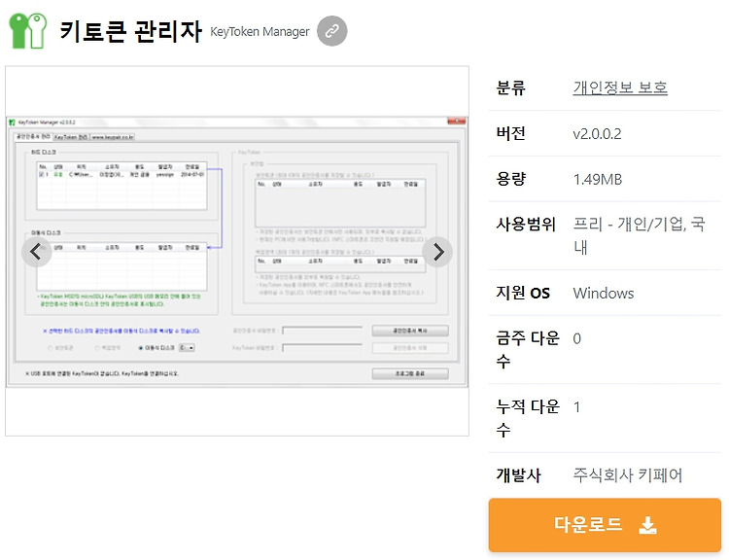Click the 금주 다운수 label

tap(528, 350)
